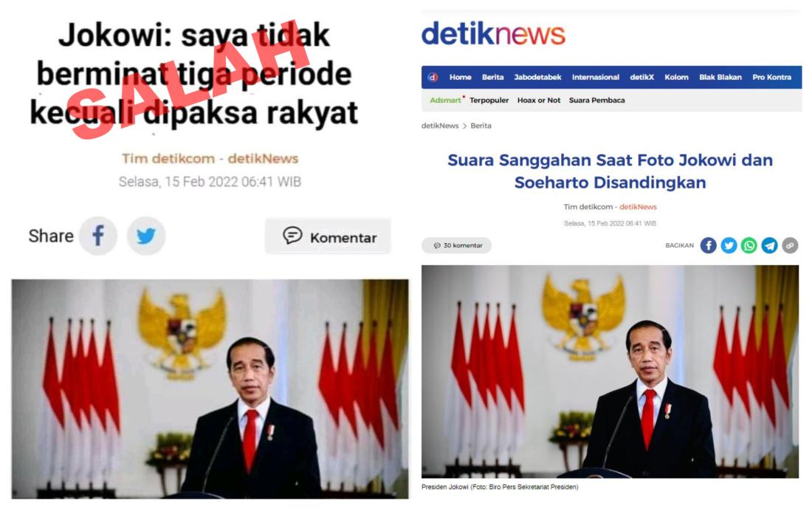Open the 30 komentar button
812x509 pixels.
point(456,245)
